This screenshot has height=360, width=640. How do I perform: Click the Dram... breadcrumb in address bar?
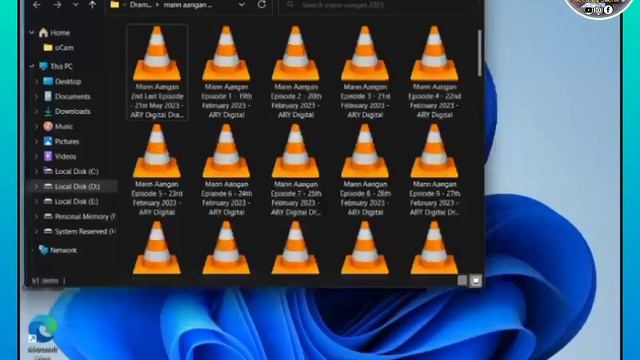[140, 5]
